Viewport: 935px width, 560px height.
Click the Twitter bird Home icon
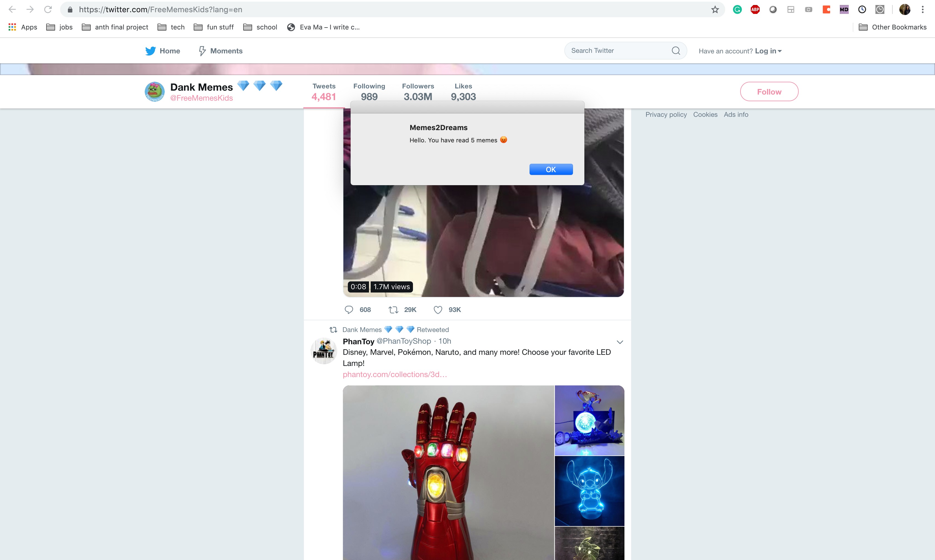pos(151,51)
